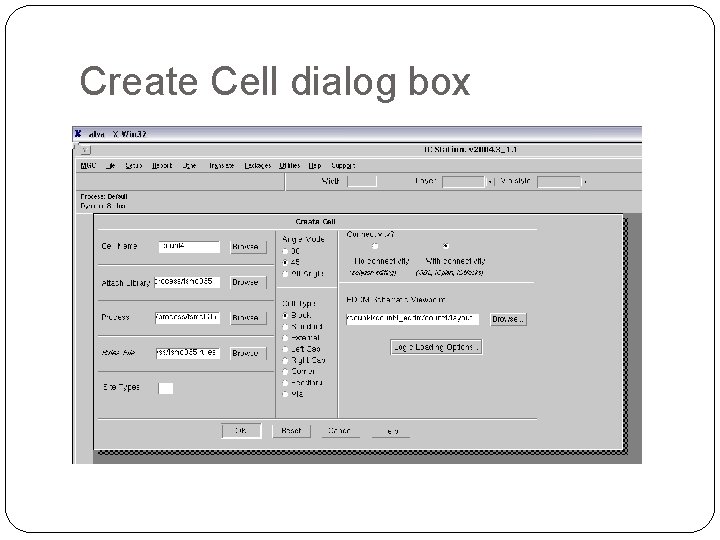Click the OK button in Create Cell
This screenshot has width=720, height=540.
pos(241,431)
